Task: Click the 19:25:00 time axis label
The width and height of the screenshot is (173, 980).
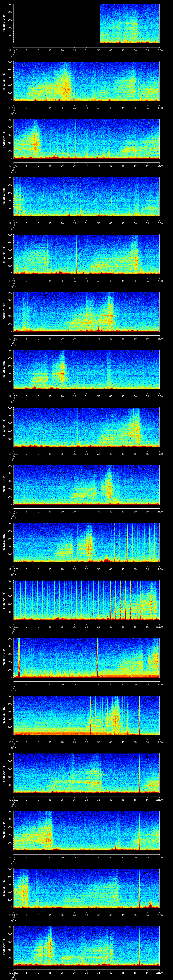Action: pyautogui.click(x=13, y=972)
